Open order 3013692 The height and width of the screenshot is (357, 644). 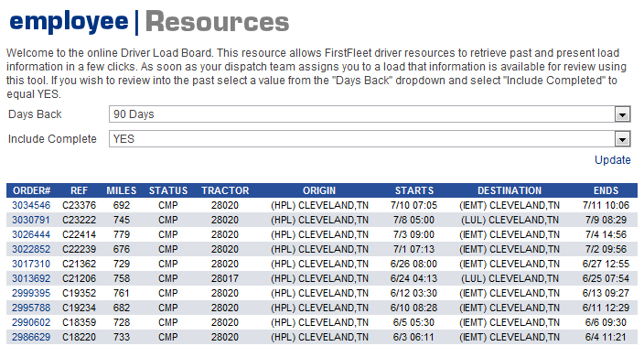[31, 278]
